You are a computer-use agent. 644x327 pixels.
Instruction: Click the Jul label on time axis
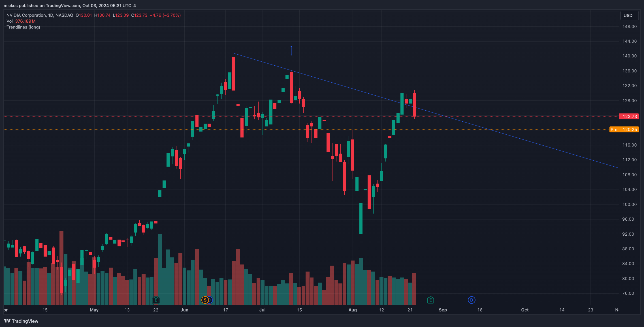(263, 310)
